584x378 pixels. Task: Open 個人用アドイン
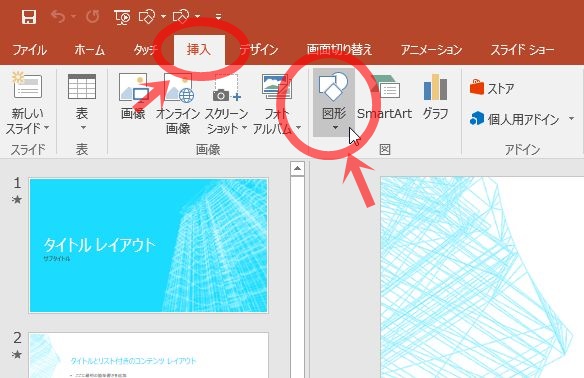coord(514,119)
